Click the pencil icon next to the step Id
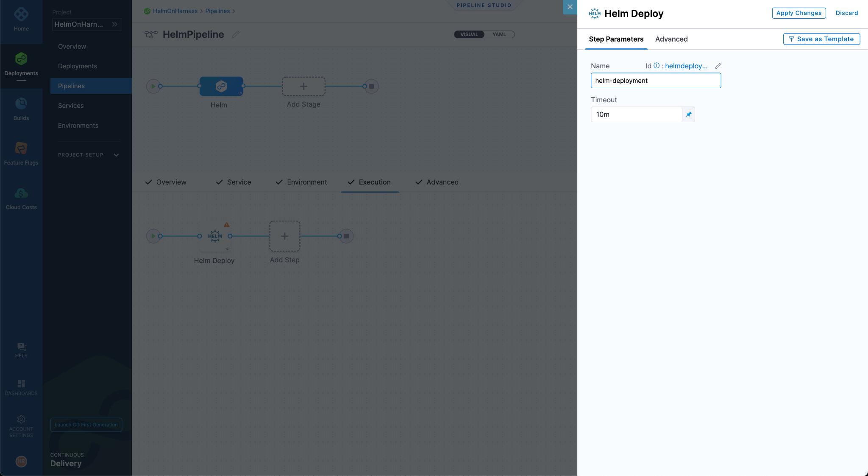The image size is (868, 476). coord(718,66)
